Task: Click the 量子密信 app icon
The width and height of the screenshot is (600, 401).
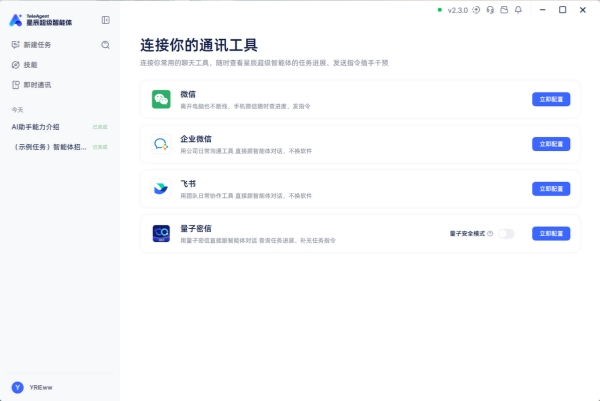Action: click(161, 233)
